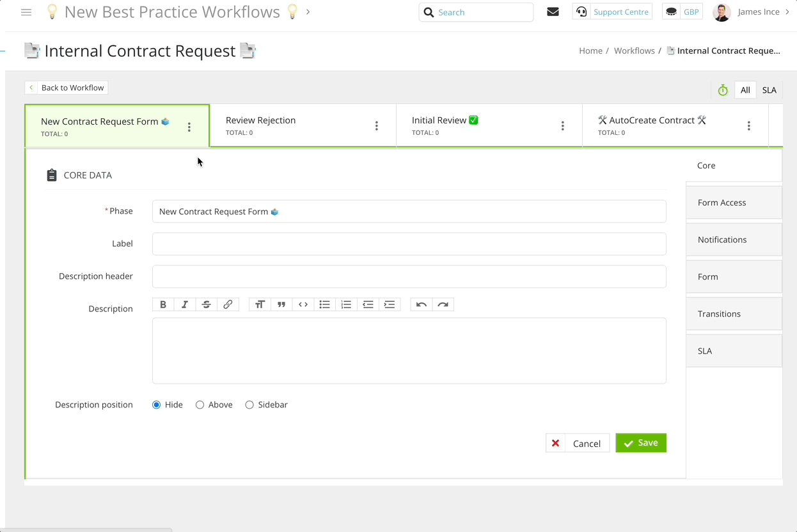Open the AutoCreate Contract kebab menu
This screenshot has height=532, width=797.
[x=748, y=125]
